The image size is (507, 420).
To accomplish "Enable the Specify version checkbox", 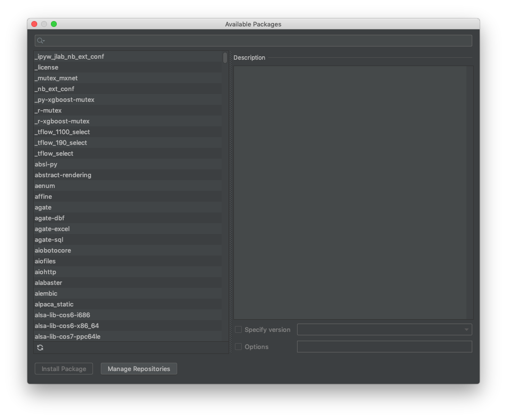I will coord(238,329).
